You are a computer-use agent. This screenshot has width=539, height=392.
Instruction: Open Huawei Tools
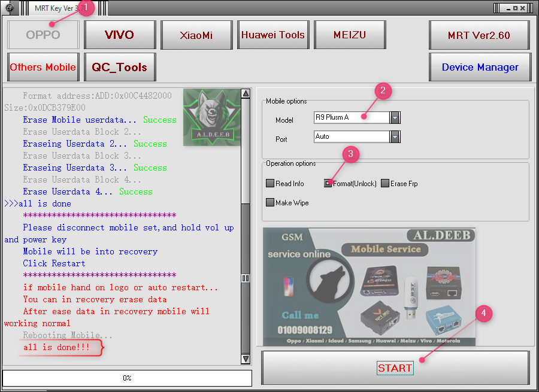(x=273, y=35)
